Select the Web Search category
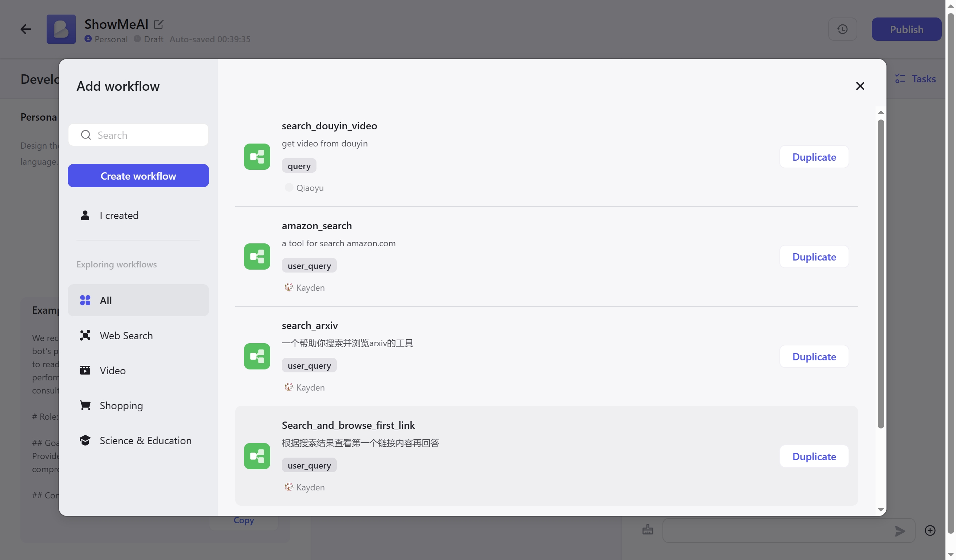Screen dimensions: 956x560 click(x=126, y=336)
